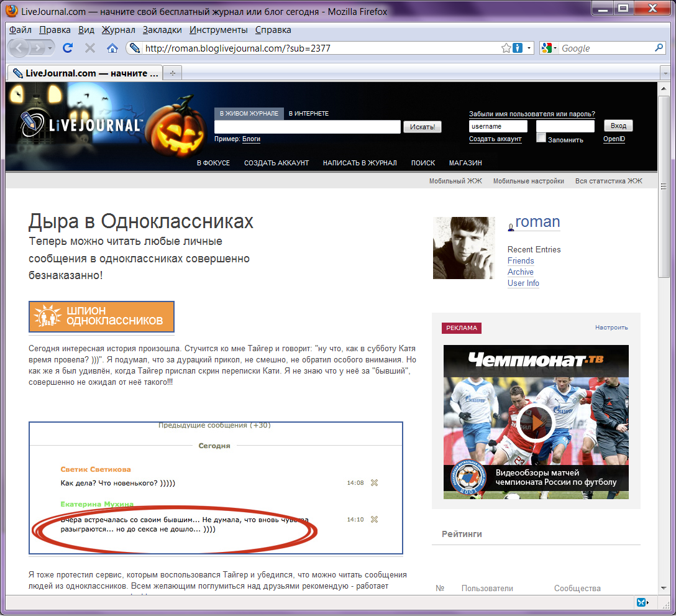Image resolution: width=676 pixels, height=616 pixels.
Task: Open the Вся статистика ЖЖ link
Action: pos(609,181)
